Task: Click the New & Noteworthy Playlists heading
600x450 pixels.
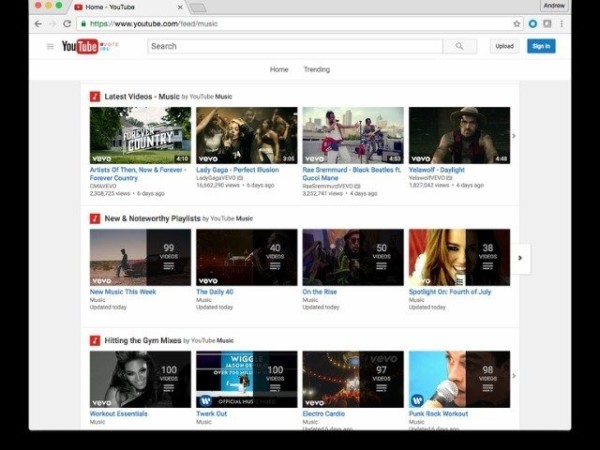Action: pos(152,218)
